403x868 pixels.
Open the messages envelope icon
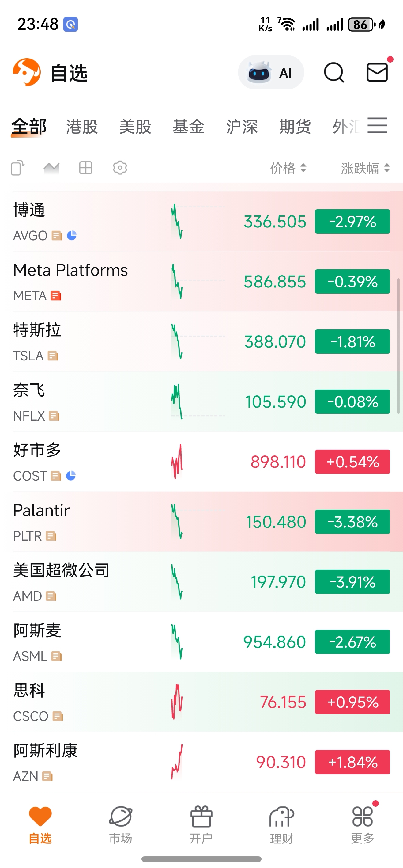[377, 72]
